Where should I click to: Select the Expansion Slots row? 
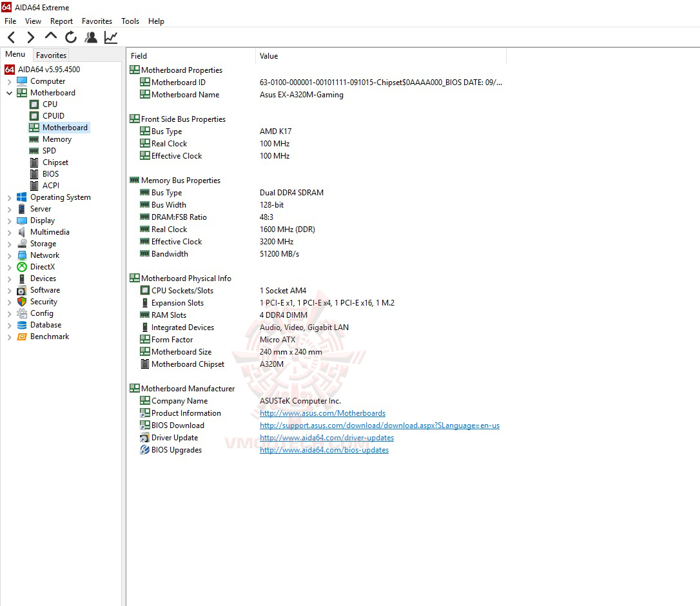tap(317, 303)
